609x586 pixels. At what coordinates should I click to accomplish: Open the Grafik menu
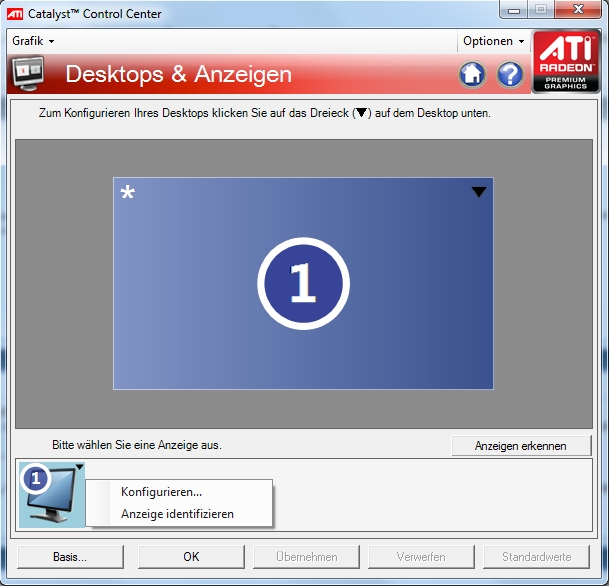tap(33, 41)
